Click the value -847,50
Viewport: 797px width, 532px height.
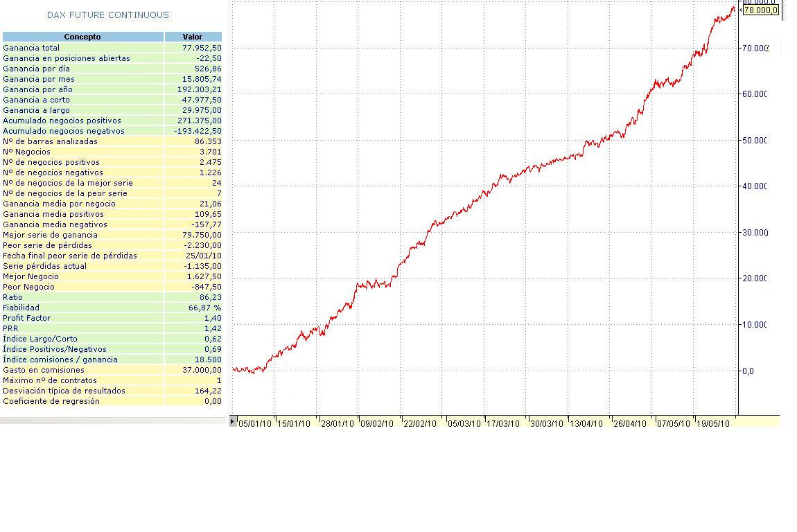pyautogui.click(x=207, y=287)
